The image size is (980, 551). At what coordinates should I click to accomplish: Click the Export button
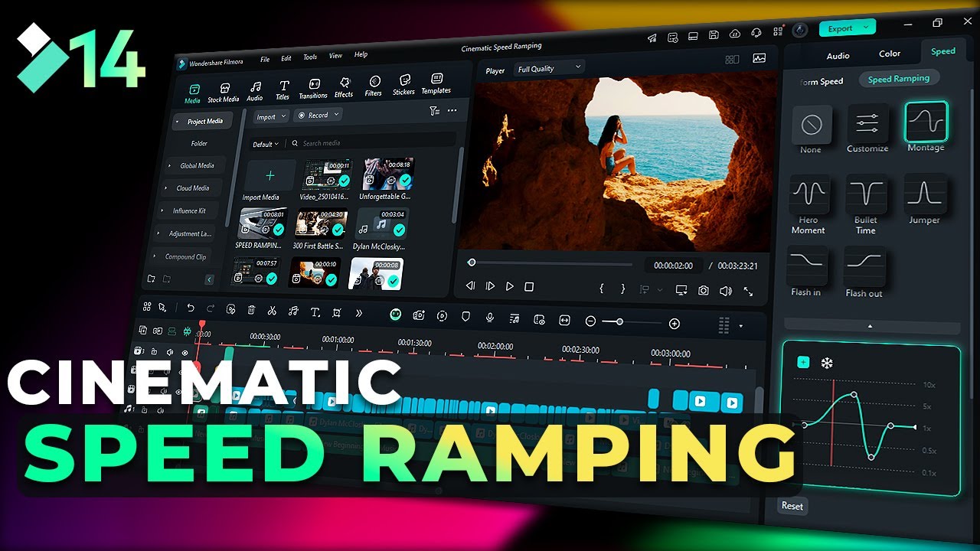(847, 28)
